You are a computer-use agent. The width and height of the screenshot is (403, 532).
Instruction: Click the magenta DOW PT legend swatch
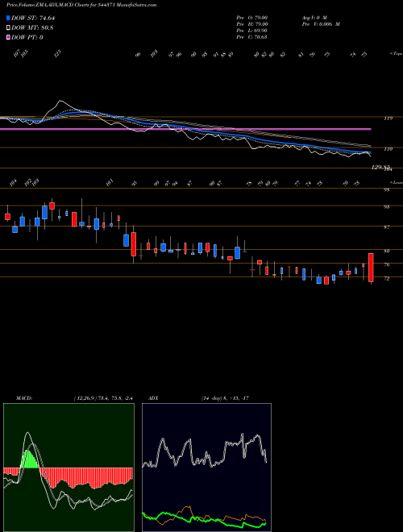coord(8,37)
